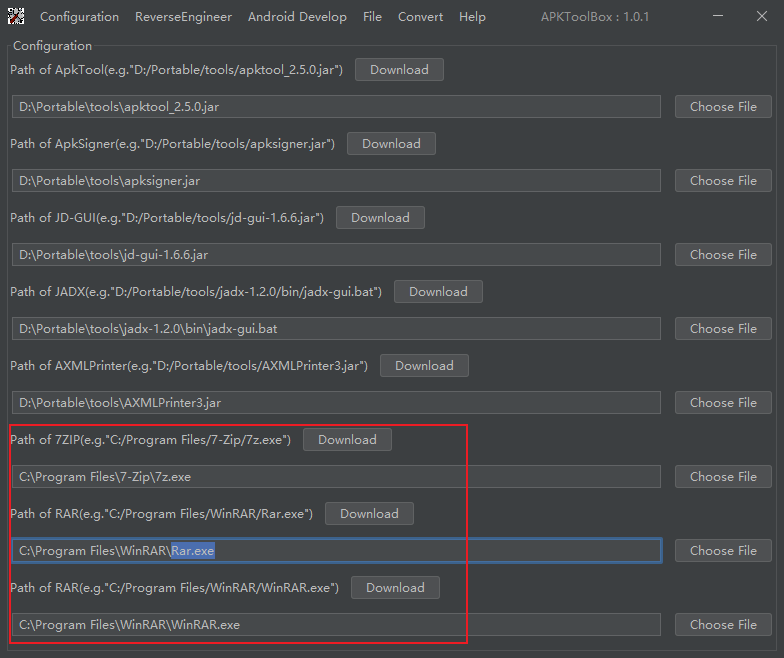Click the APKToolBox app icon
This screenshot has height=658, width=784.
pos(16,16)
